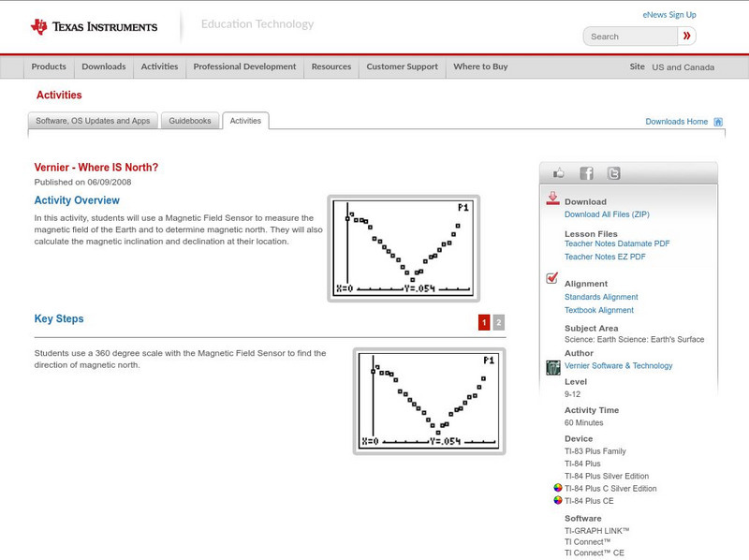Image resolution: width=749 pixels, height=560 pixels.
Task: Click the Vernier author avatar icon
Action: point(552,366)
